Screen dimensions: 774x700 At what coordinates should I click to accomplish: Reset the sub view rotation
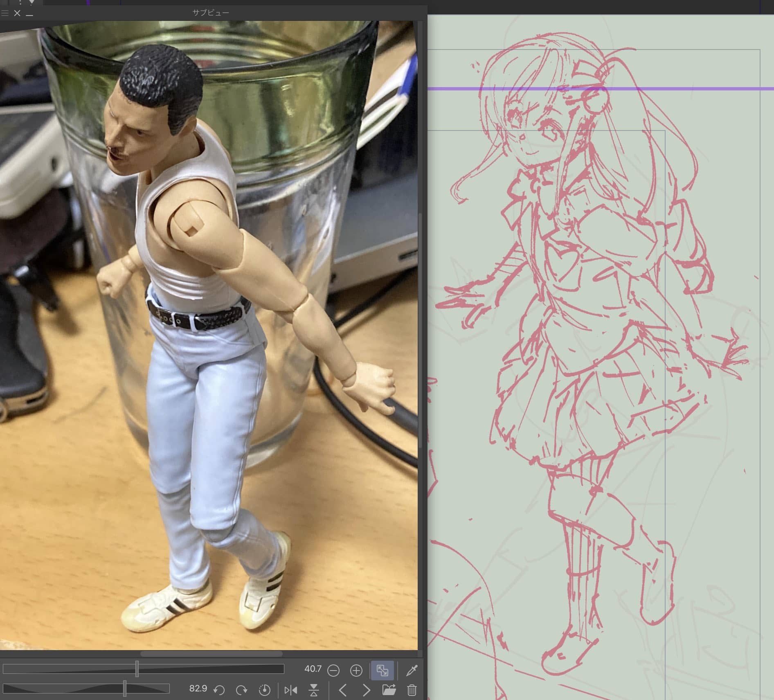coord(265,690)
